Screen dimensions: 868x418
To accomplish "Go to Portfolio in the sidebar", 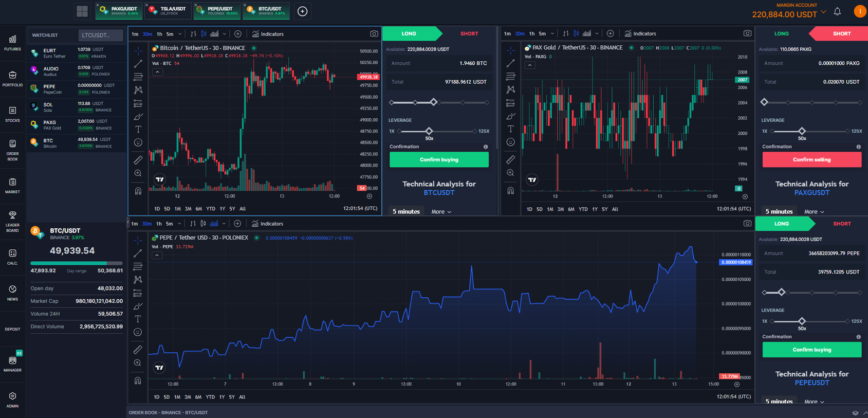I will pos(12,79).
